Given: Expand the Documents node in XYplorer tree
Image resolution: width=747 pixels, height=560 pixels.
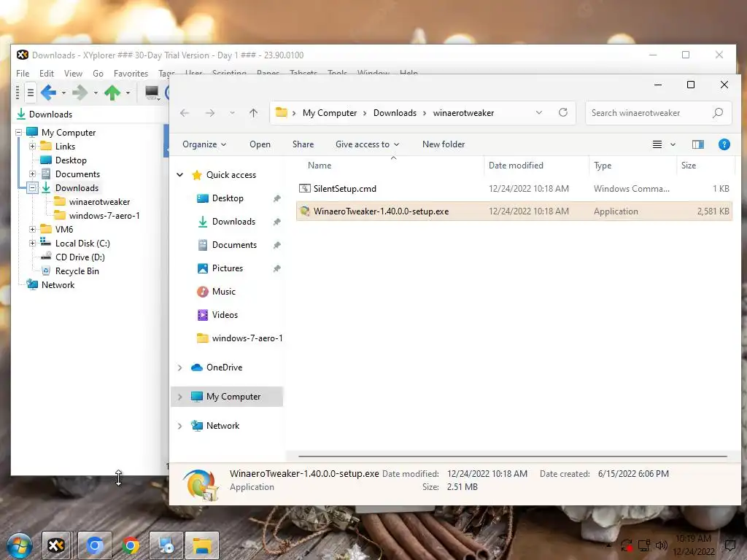Looking at the screenshot, I should (32, 174).
